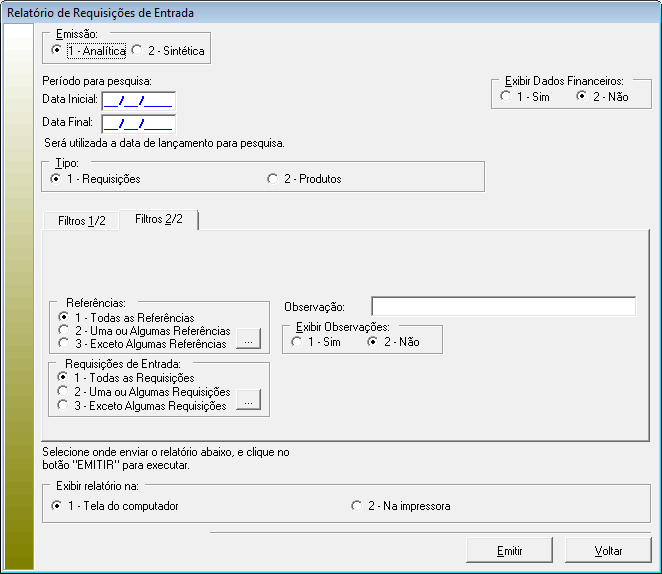Click the Voltar button
Image resolution: width=662 pixels, height=574 pixels.
pyautogui.click(x=608, y=551)
